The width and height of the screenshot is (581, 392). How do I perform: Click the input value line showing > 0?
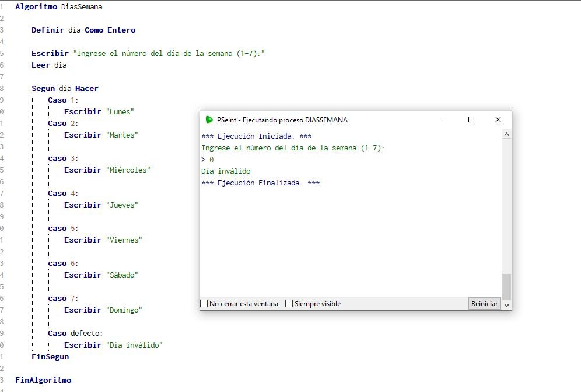[x=208, y=160]
